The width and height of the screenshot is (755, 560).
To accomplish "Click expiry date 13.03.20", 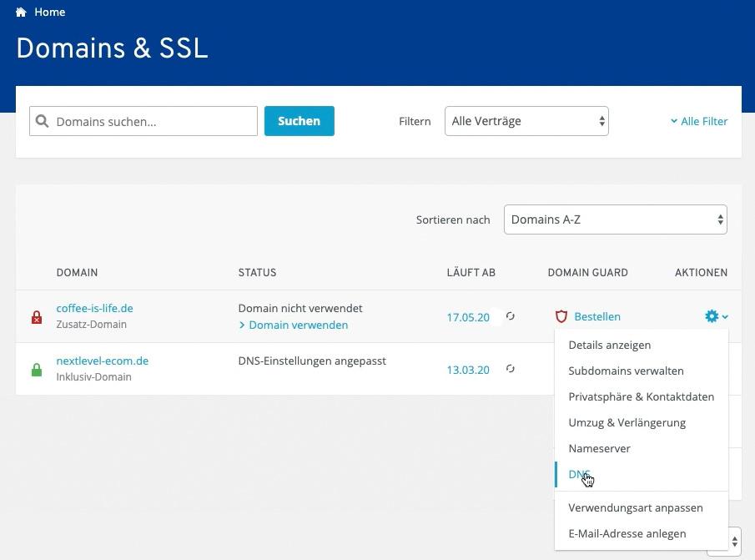I will coord(468,370).
